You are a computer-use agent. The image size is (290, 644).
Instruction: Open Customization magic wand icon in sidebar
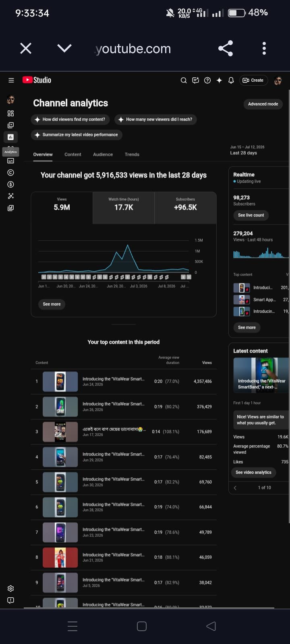(11, 196)
